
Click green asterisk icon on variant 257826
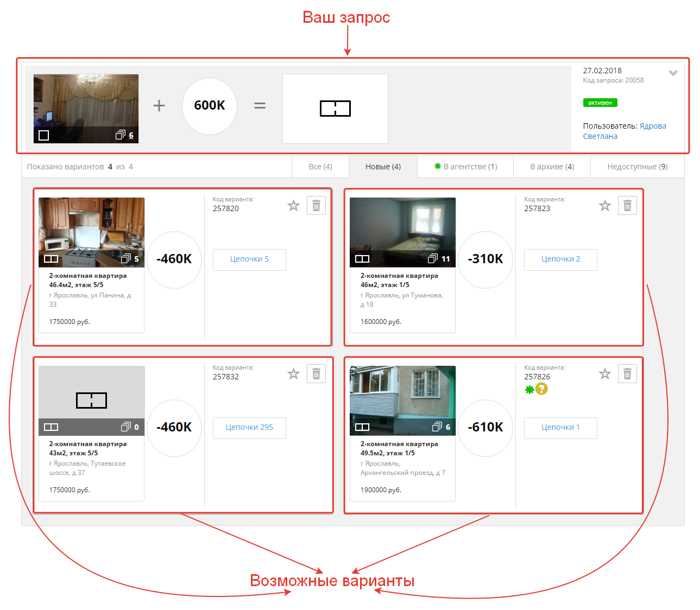[529, 389]
